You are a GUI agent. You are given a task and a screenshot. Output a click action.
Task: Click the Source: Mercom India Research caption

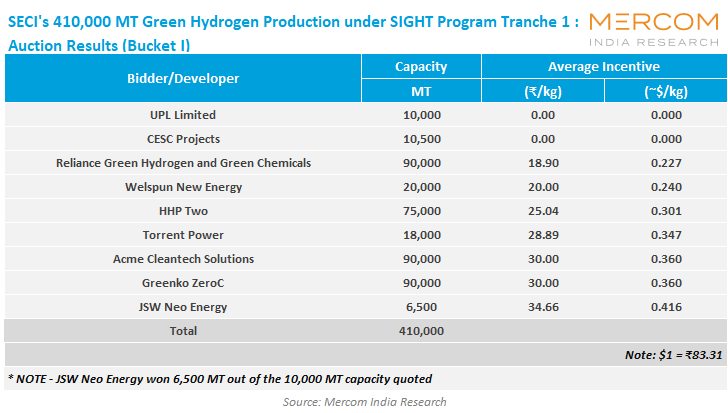[364, 402]
